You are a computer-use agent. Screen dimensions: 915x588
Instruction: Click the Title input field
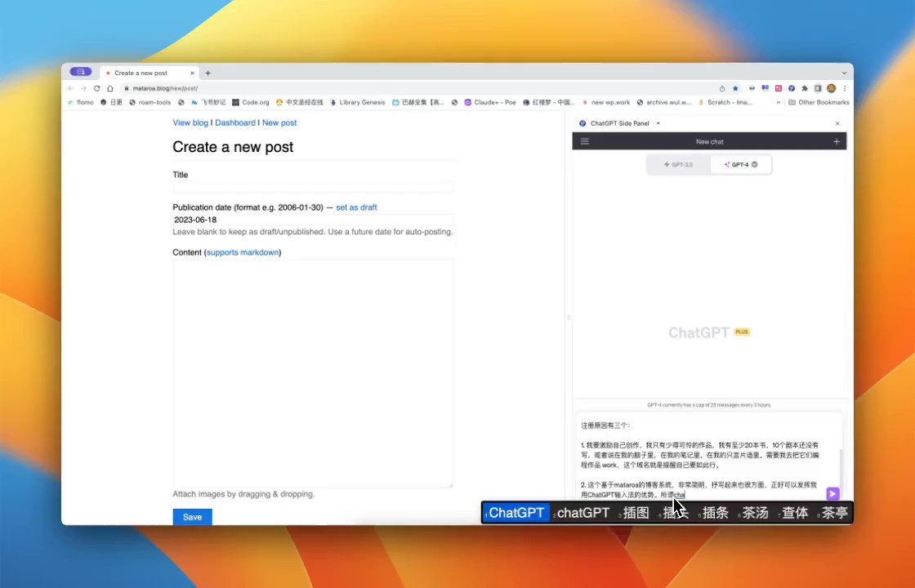coord(313,187)
